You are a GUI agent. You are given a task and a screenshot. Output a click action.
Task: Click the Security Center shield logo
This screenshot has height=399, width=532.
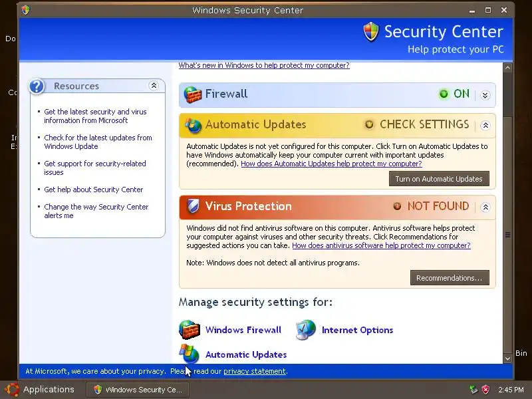[370, 32]
